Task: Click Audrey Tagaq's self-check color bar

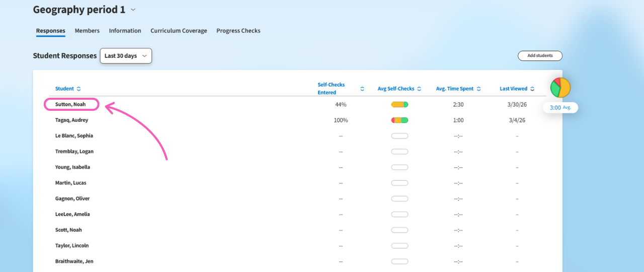Action: point(399,120)
